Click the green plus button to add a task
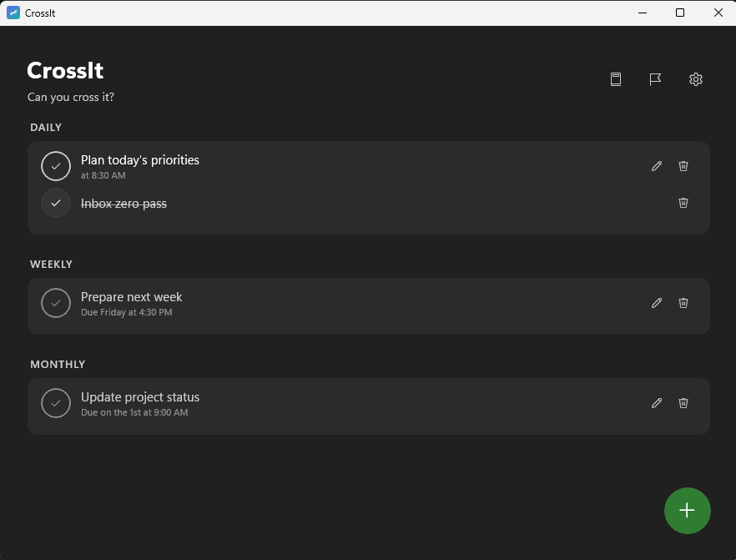This screenshot has width=736, height=560. click(x=687, y=510)
